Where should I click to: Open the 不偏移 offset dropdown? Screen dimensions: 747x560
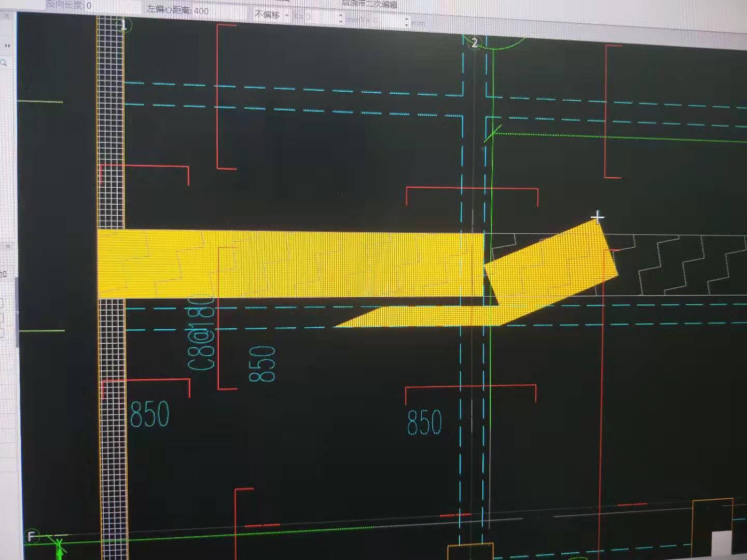click(x=271, y=15)
